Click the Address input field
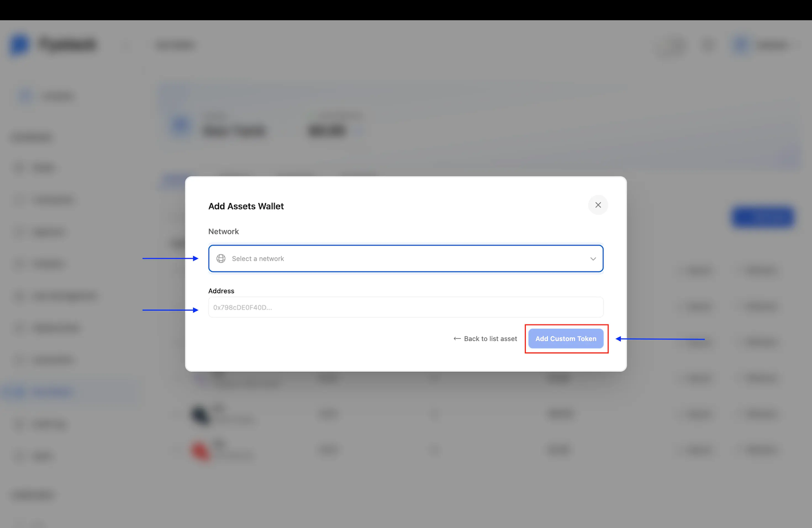Image resolution: width=812 pixels, height=528 pixels. coord(405,307)
